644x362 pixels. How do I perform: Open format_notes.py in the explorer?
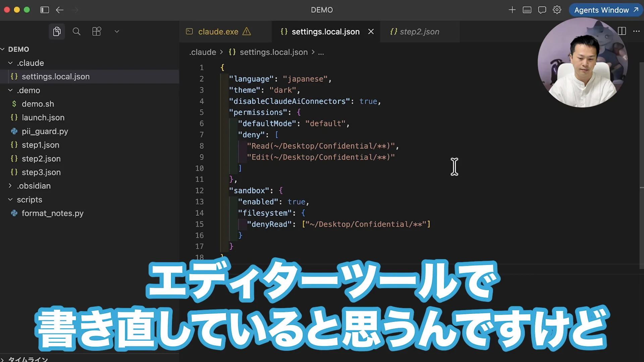[x=90, y=214]
